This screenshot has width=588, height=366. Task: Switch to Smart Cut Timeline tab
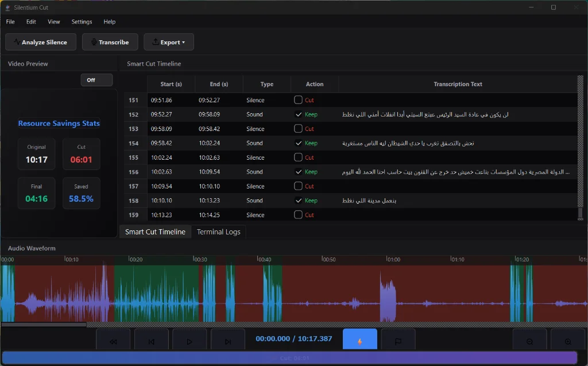point(155,232)
